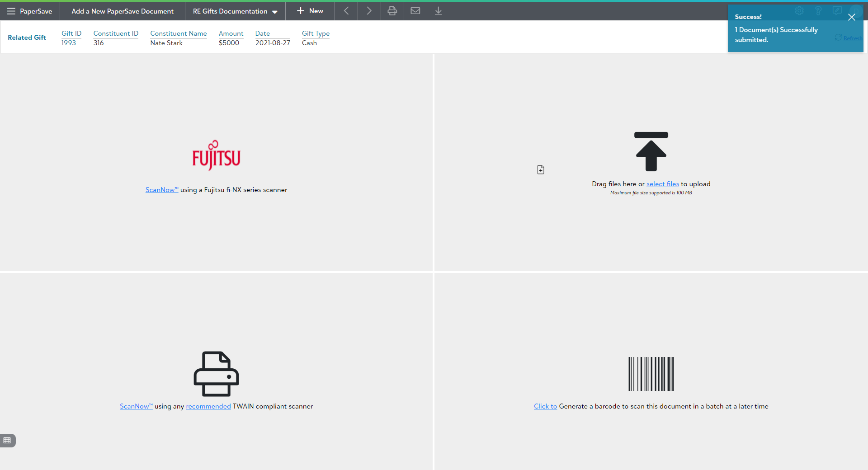Screen dimensions: 868x470
Task: Click the Fujitsu logo
Action: 216,155
